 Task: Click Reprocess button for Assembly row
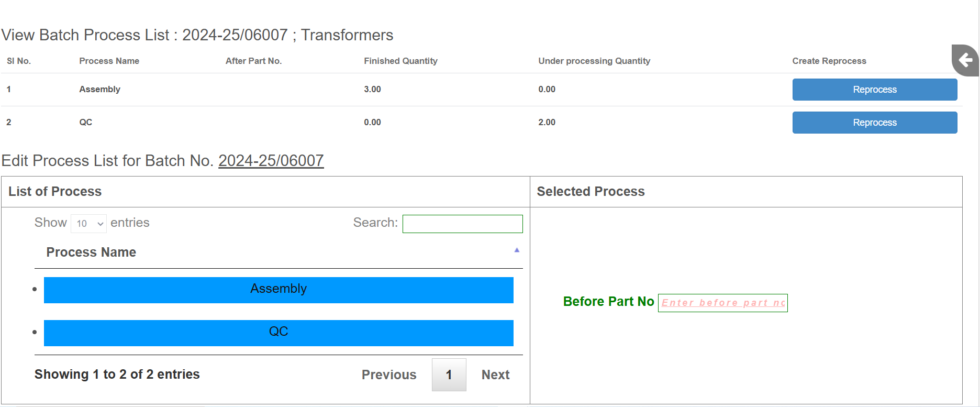tap(874, 90)
